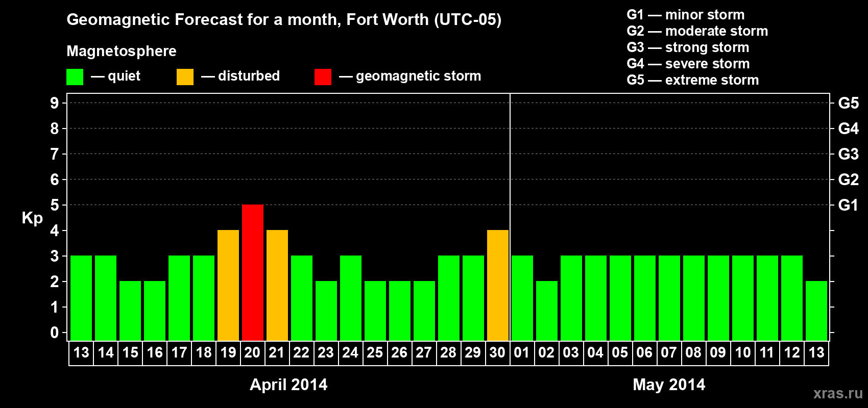Click the green bar above date label 10 in May

(x=743, y=298)
